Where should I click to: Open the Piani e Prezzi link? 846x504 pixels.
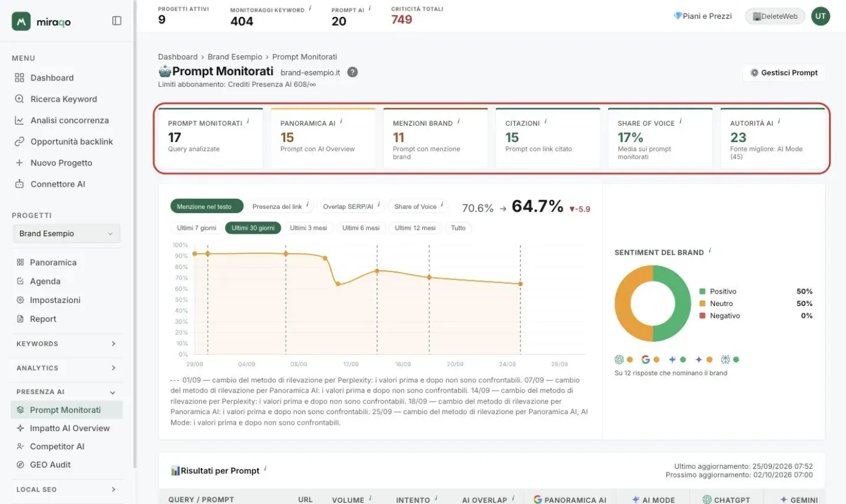coord(703,16)
